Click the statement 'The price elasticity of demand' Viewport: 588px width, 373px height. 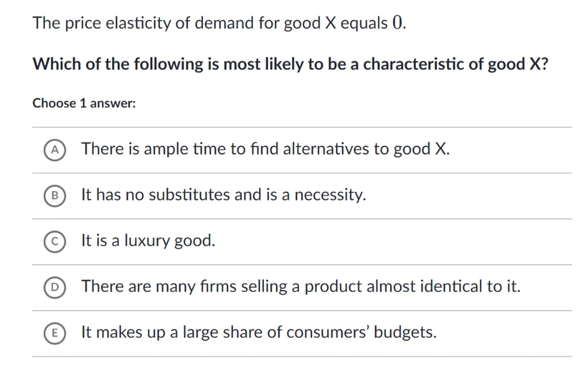(219, 23)
